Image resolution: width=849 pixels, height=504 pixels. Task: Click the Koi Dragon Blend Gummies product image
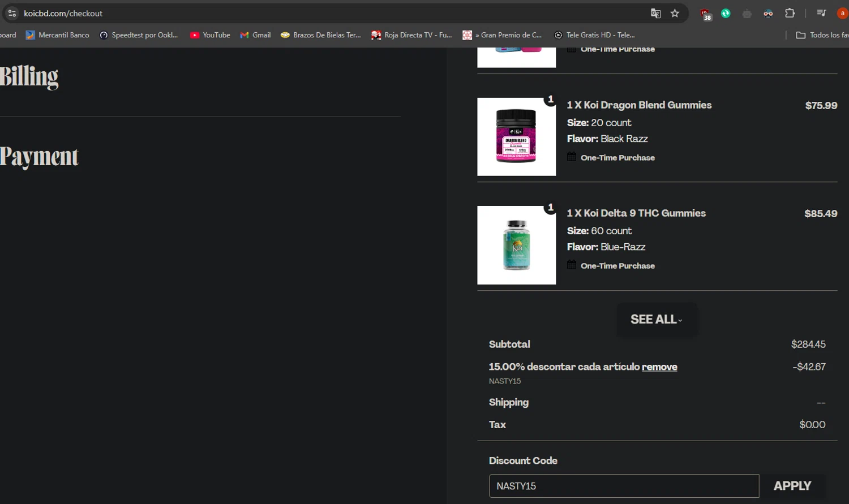[x=516, y=137]
